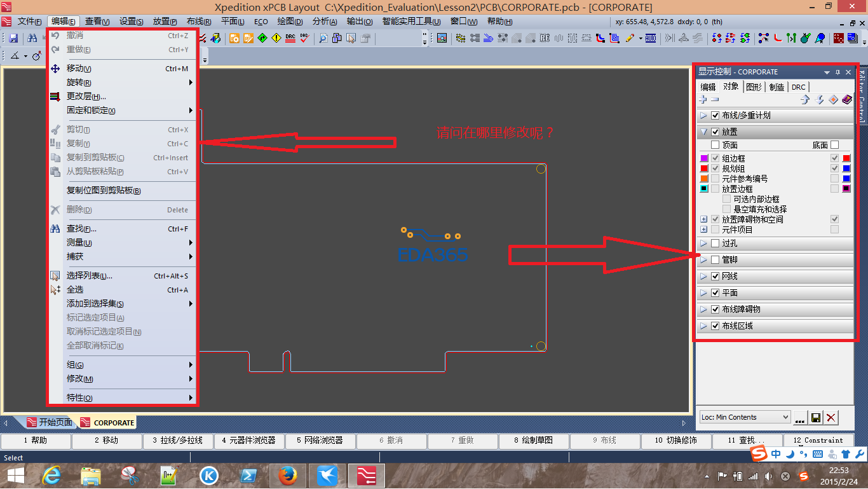This screenshot has height=489, width=868.
Task: Click the binoculars Find icon in the toolbar
Action: 31,38
